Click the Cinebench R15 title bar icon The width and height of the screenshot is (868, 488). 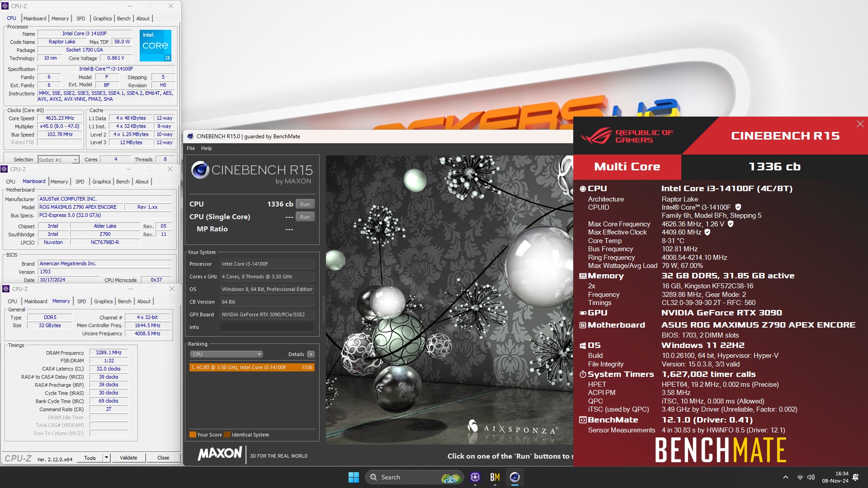[190, 136]
